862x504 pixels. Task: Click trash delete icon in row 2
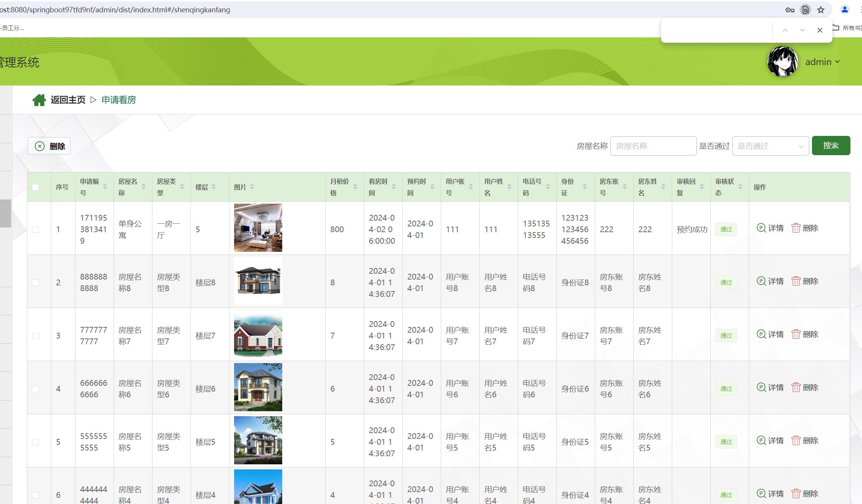click(x=796, y=281)
